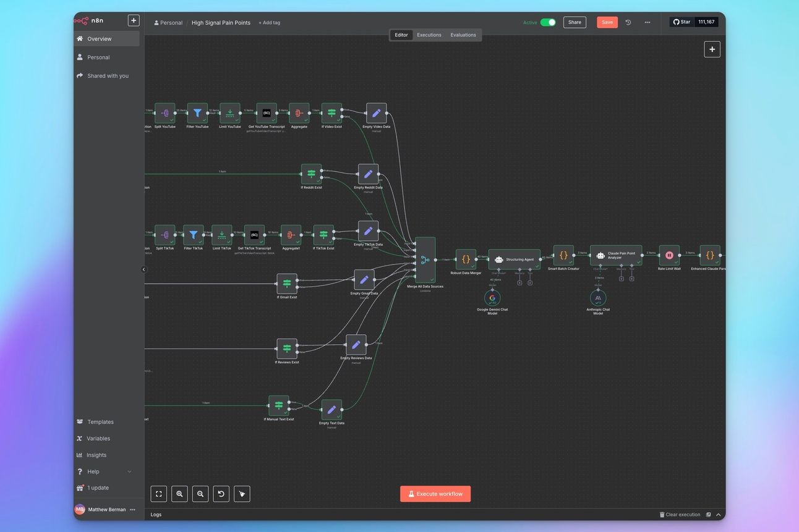The image size is (799, 532).
Task: Expand the Logs panel chevron
Action: pos(719,515)
